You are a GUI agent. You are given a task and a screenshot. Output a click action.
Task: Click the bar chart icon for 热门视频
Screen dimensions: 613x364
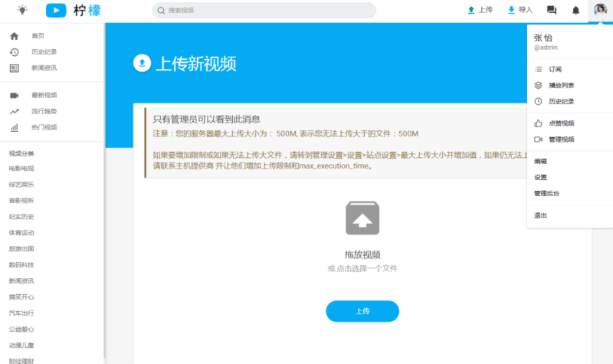15,127
